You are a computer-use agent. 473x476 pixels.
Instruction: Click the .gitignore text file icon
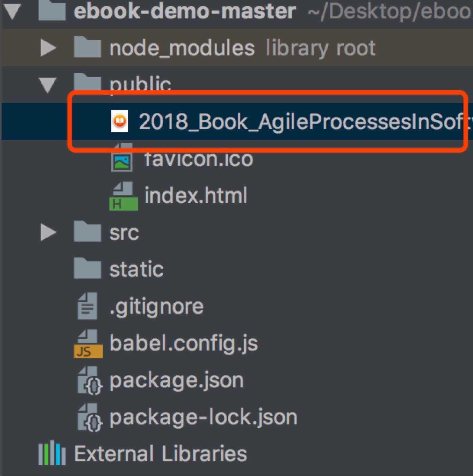[87, 306]
